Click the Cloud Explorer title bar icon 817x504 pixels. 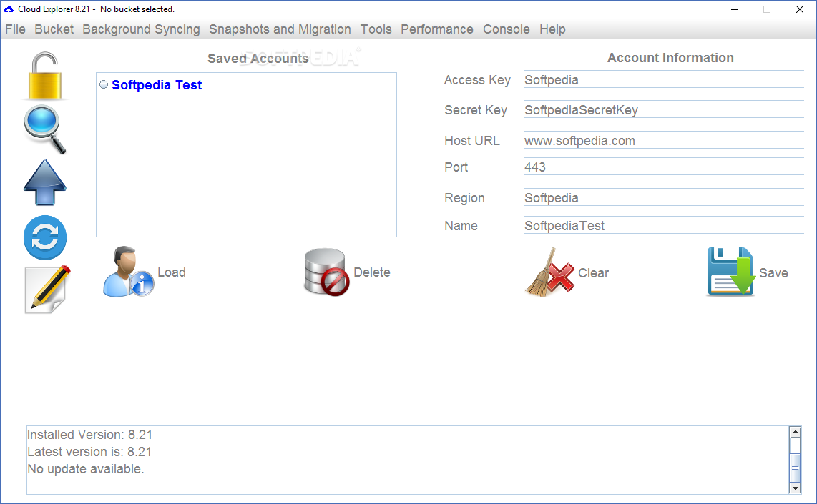tap(9, 9)
